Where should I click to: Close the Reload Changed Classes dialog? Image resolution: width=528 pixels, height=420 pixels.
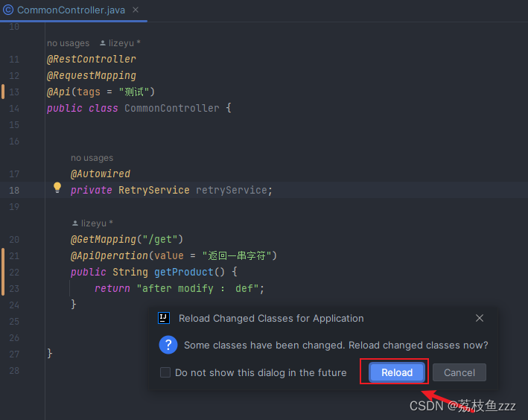click(480, 318)
